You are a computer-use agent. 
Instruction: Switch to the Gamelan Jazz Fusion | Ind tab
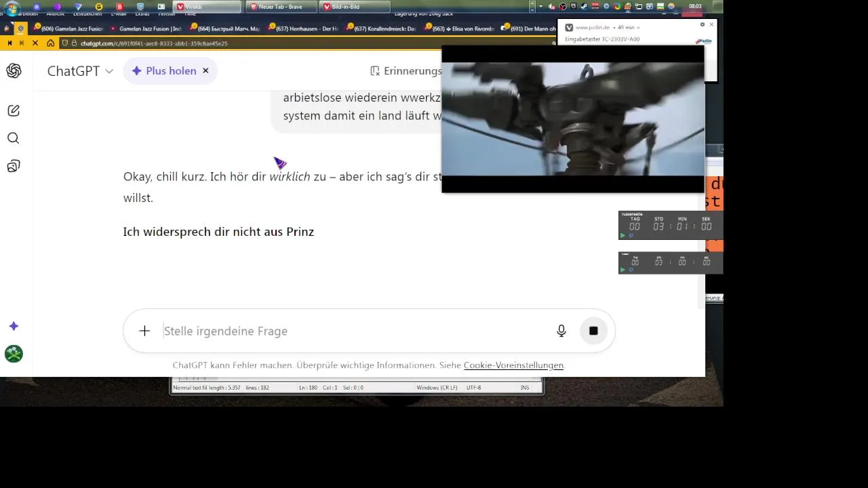(146, 28)
